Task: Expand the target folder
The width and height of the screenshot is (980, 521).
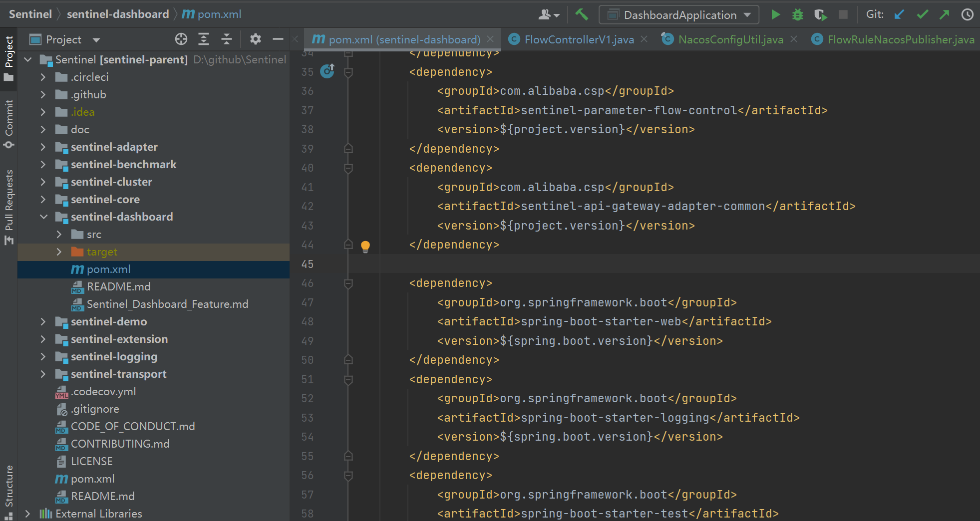Action: pos(59,252)
